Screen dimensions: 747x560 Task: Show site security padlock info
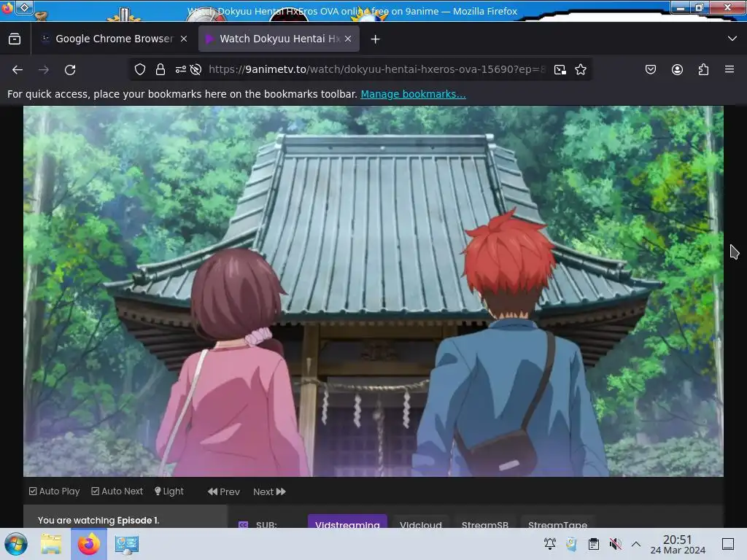coord(160,69)
